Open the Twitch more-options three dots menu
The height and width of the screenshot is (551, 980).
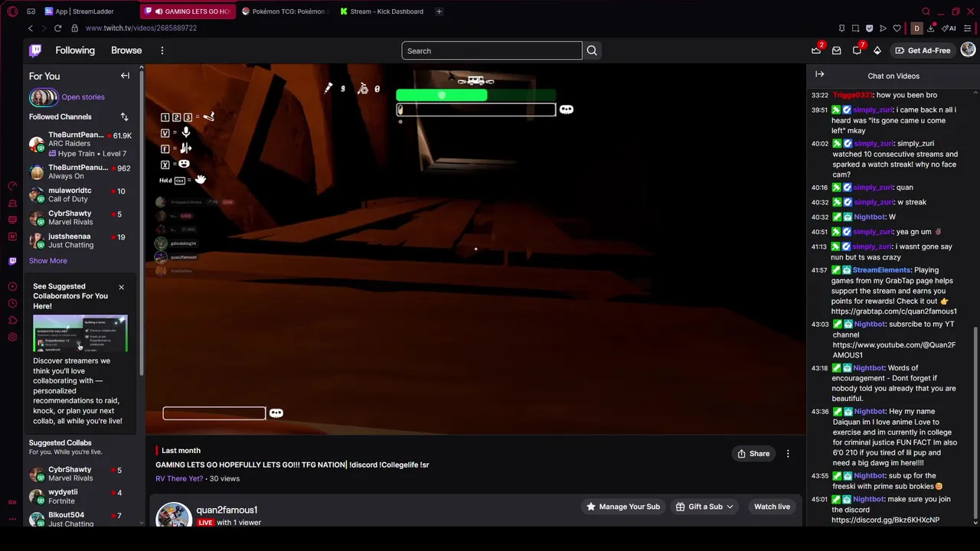(x=162, y=51)
